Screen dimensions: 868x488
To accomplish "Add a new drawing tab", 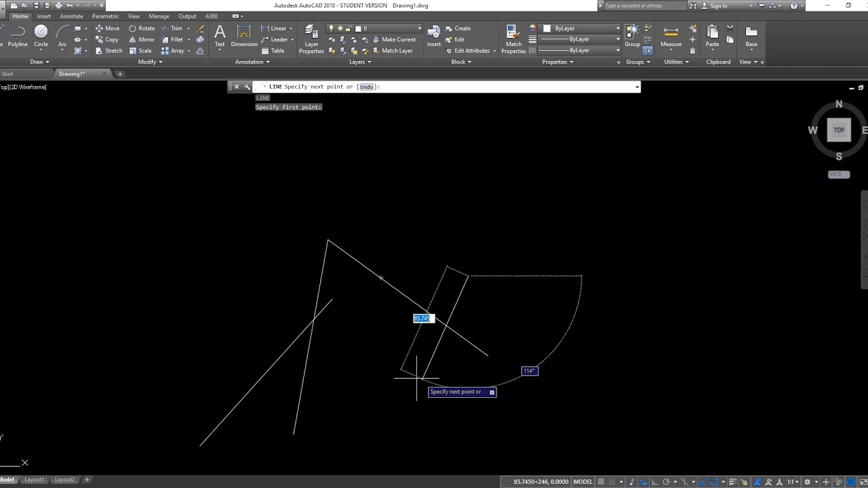I will coord(120,74).
